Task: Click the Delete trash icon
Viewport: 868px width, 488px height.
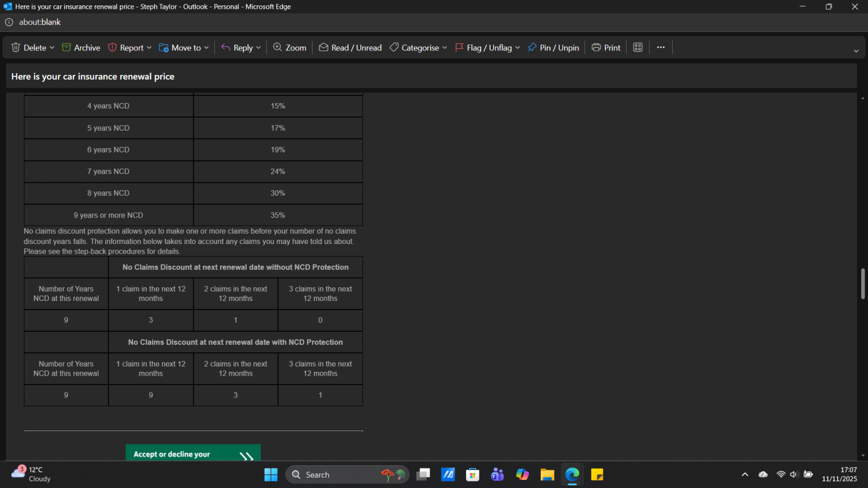Action: click(x=16, y=48)
